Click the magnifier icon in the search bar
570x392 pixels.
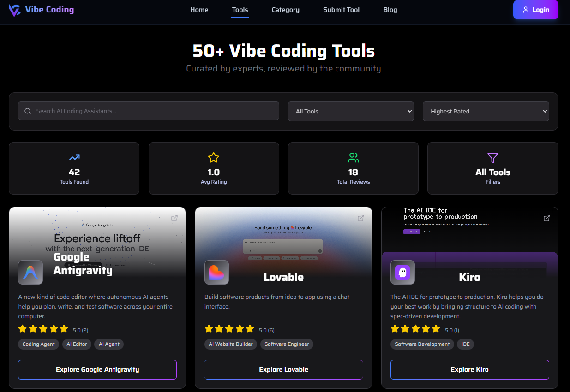point(27,111)
